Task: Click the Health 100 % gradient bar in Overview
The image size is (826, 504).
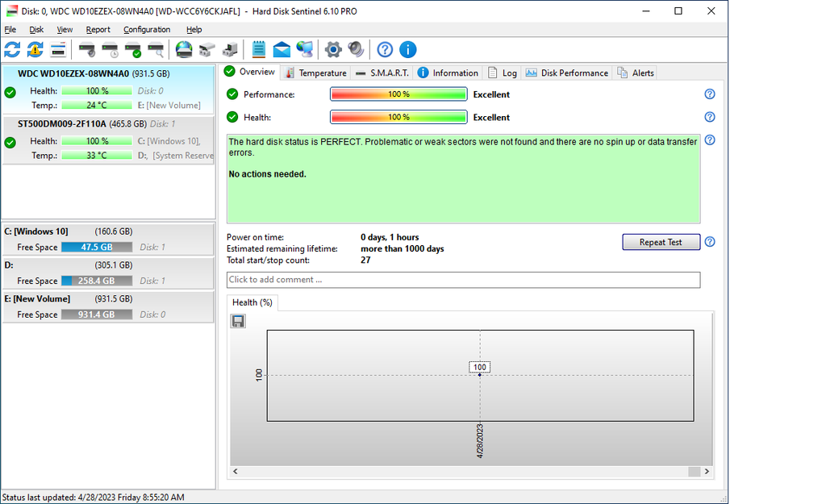Action: [x=398, y=117]
